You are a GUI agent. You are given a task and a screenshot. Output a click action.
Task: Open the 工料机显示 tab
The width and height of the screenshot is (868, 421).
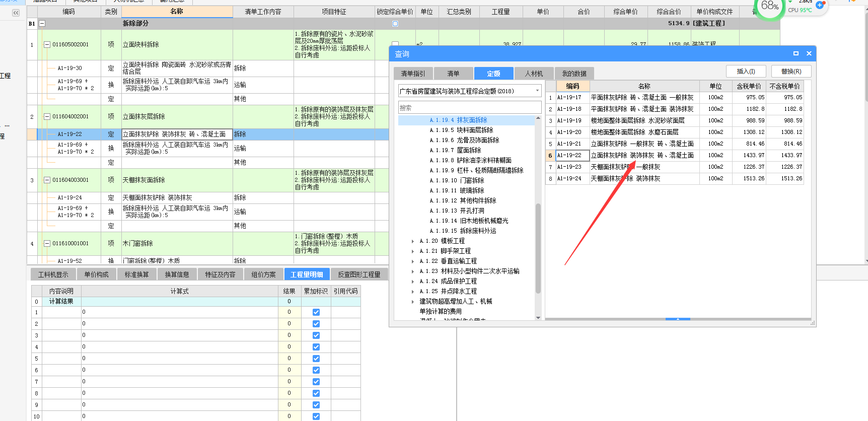coord(53,274)
